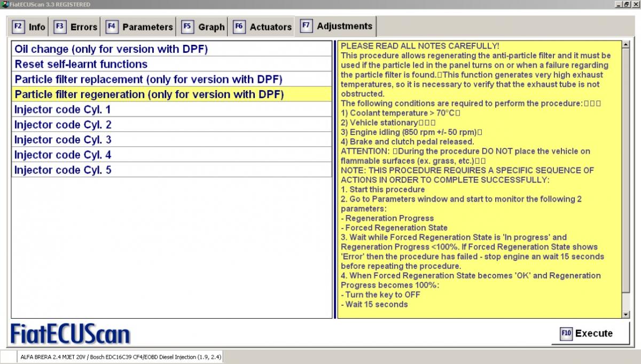Switch to the Actuators tab

click(262, 27)
